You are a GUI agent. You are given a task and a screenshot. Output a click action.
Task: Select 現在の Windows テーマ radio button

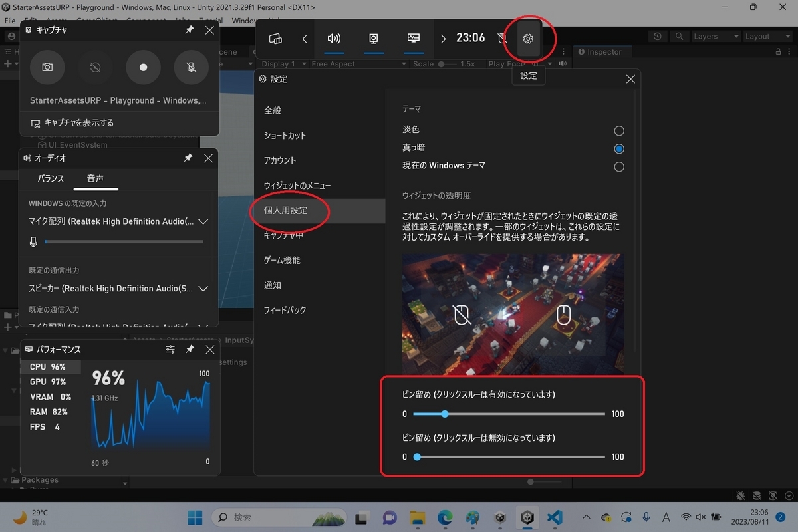coord(619,167)
